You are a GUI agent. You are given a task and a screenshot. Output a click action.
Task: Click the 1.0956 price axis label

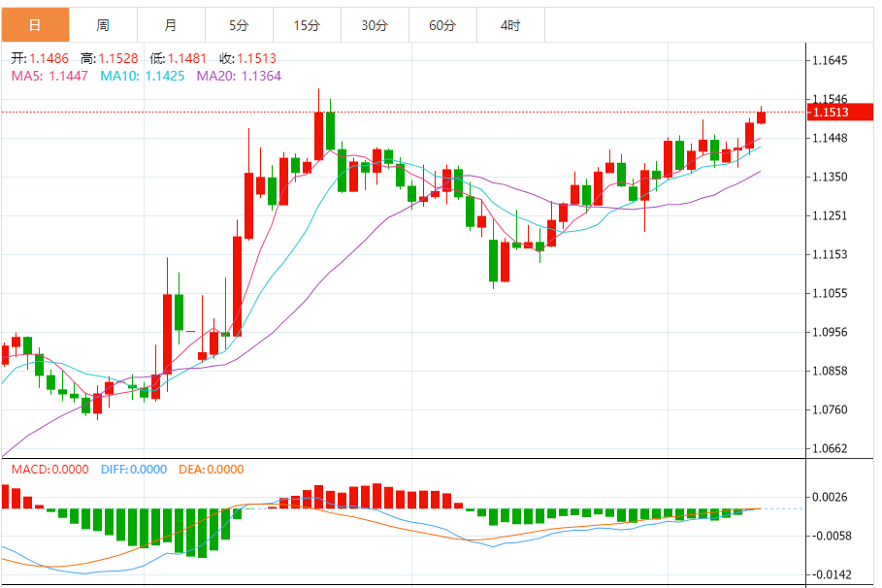click(830, 332)
